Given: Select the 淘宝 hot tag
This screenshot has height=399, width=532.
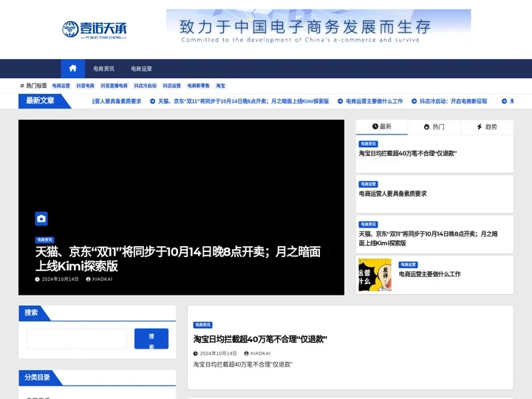Looking at the screenshot, I should click(220, 86).
